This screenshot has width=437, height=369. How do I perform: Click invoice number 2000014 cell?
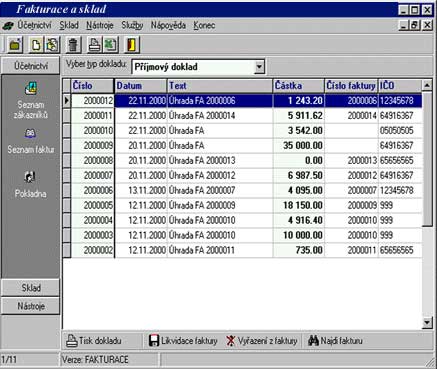(x=351, y=116)
